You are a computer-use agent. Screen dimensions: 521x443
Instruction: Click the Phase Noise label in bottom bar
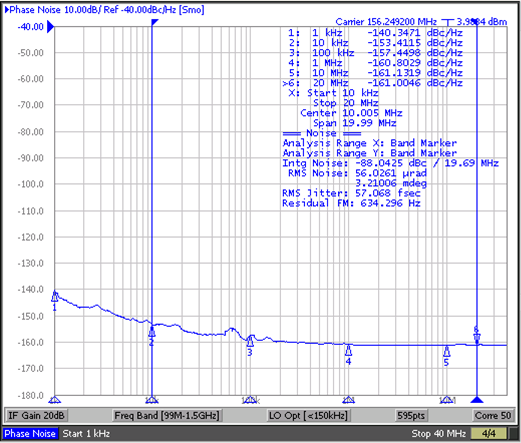click(x=30, y=434)
